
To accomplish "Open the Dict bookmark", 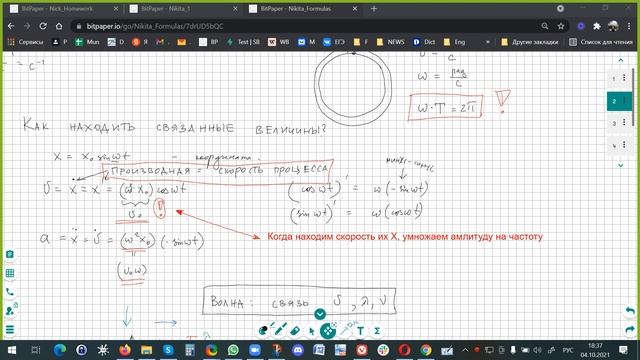I will pos(424,42).
